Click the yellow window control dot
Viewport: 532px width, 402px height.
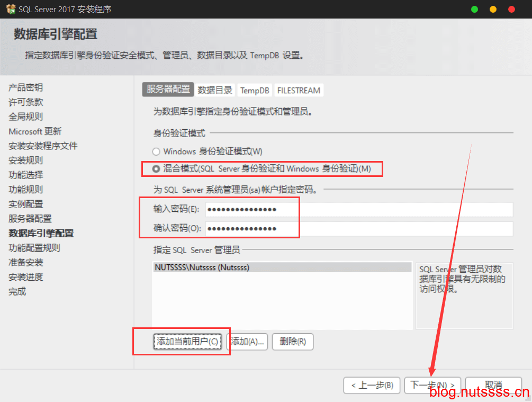(x=493, y=10)
